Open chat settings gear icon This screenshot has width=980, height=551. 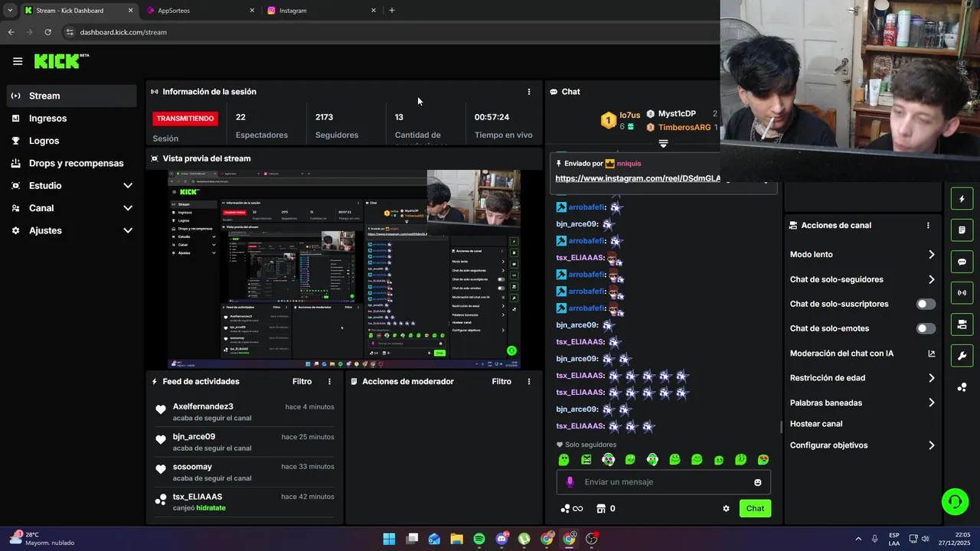[726, 508]
